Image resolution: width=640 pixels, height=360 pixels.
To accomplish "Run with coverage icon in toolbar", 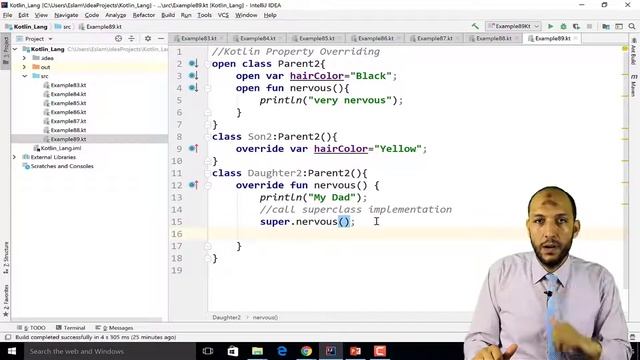I will tap(576, 26).
